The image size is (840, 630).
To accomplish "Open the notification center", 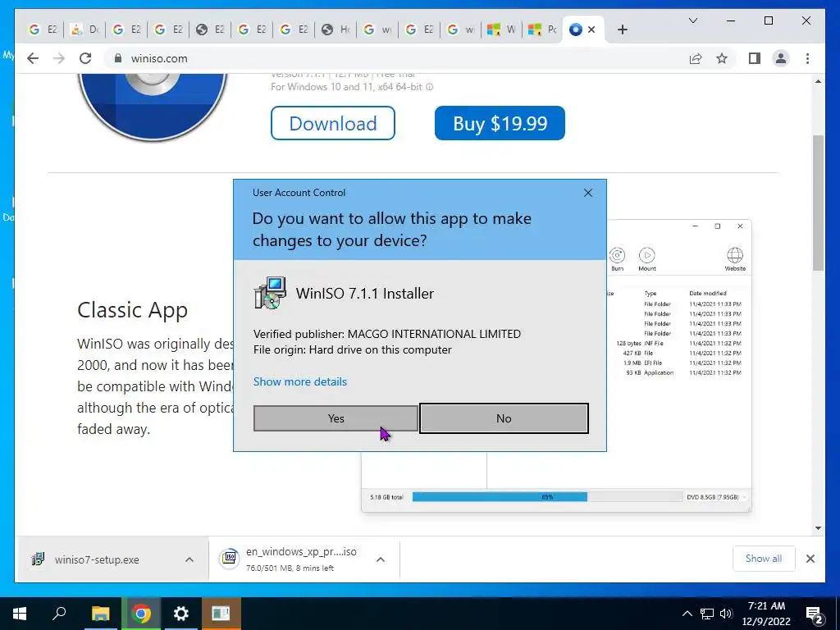I will pos(814,614).
